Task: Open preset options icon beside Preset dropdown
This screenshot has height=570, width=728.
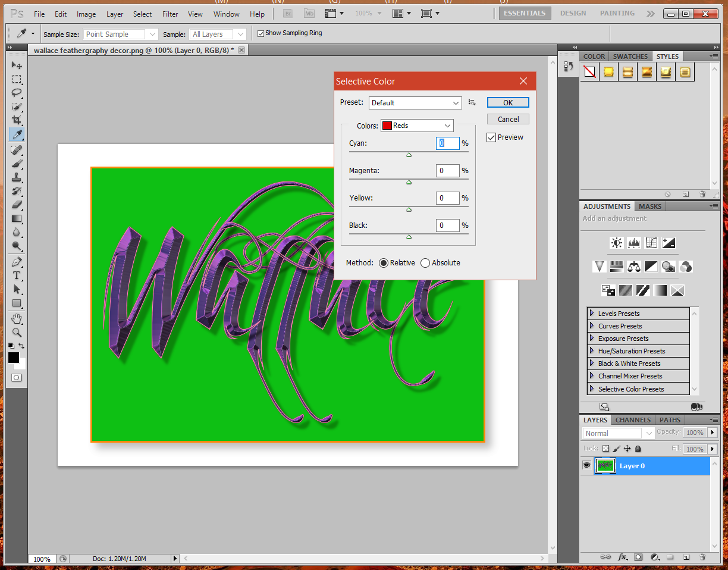Action: pyautogui.click(x=472, y=102)
